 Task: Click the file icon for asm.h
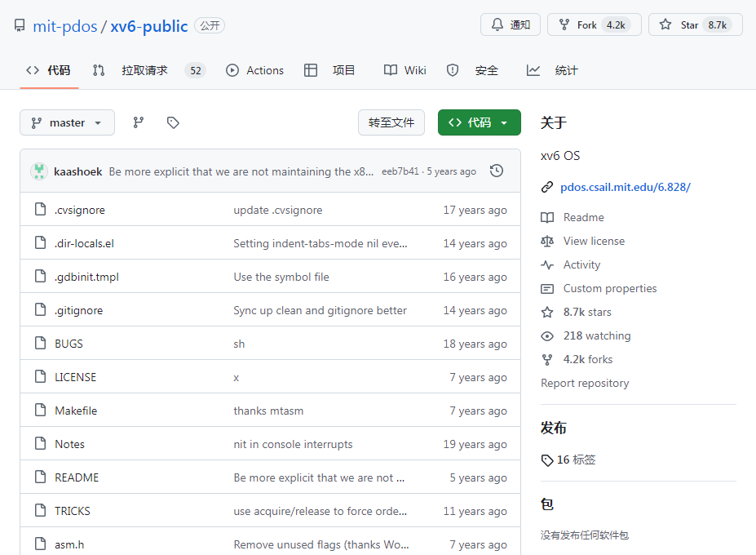41,544
